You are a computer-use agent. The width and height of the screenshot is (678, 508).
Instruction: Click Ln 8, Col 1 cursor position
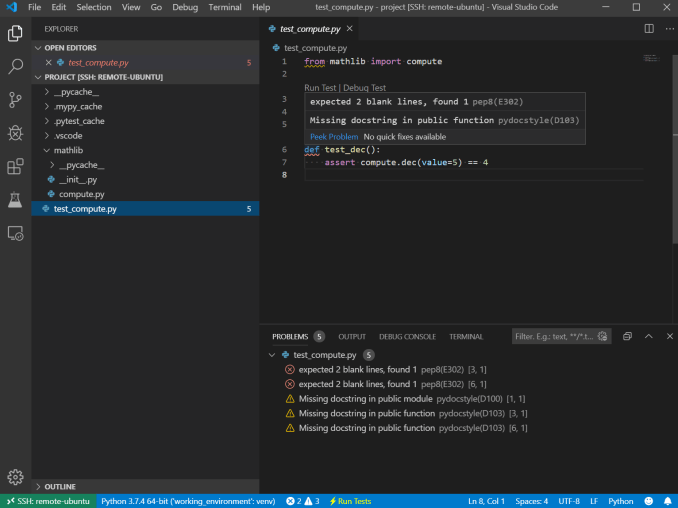coord(486,501)
